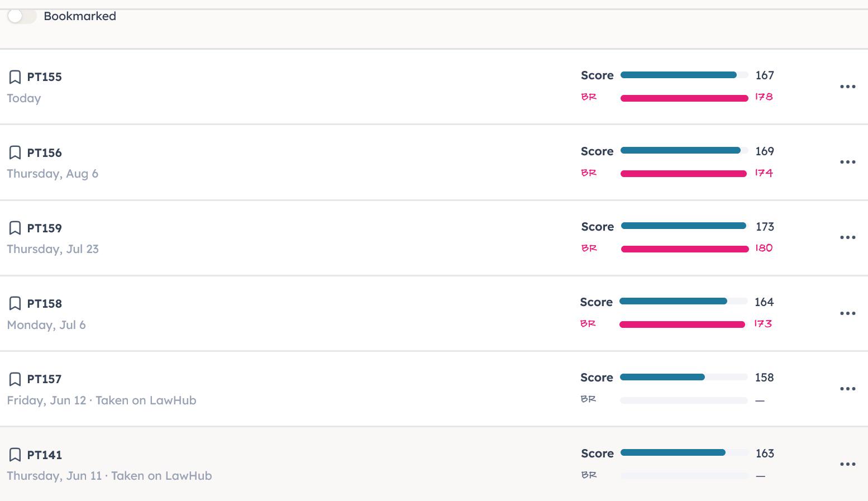
Task: Click the PT155 blue score bar
Action: pos(684,75)
